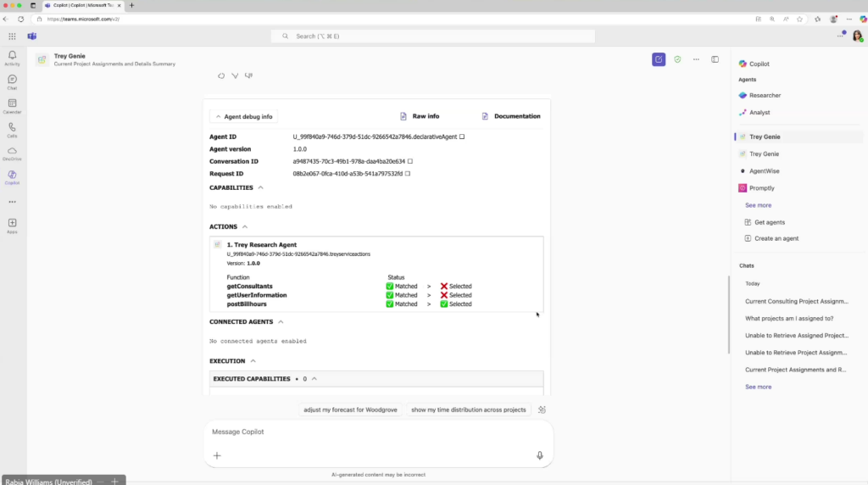Click the green shield icon

click(677, 59)
